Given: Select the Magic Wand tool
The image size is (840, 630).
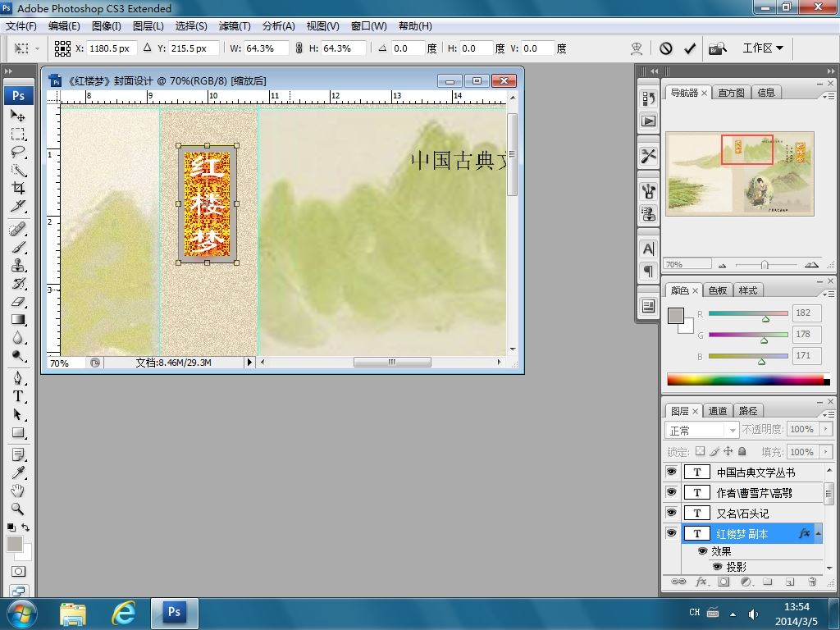Looking at the screenshot, I should pos(18,171).
